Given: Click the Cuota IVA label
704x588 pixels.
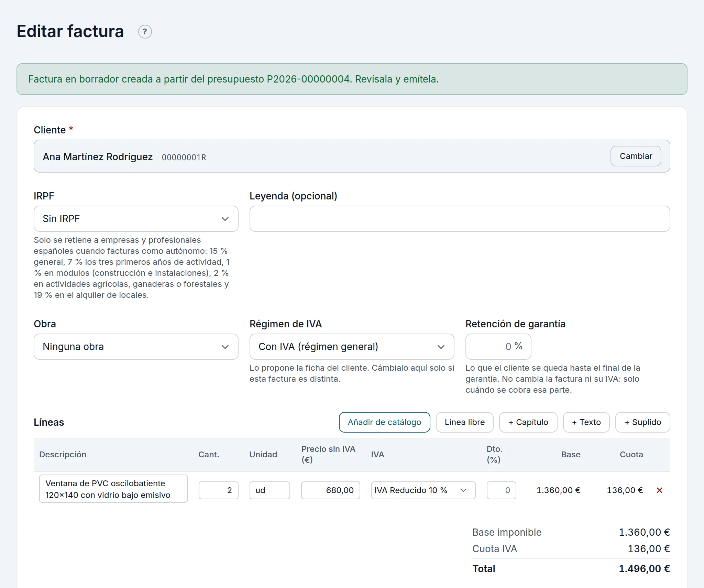Looking at the screenshot, I should [494, 549].
